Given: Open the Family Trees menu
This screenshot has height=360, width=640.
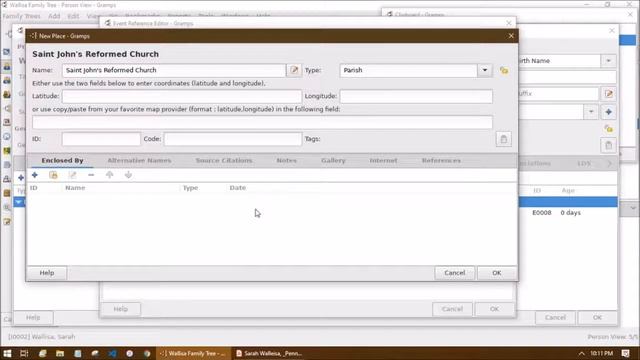Looking at the screenshot, I should coord(22,16).
